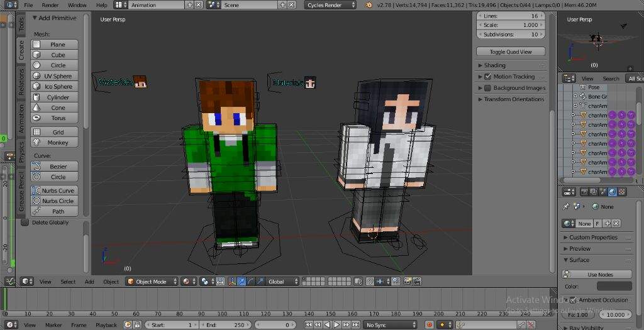Open the Render Layers properties tab icon

pos(594,192)
